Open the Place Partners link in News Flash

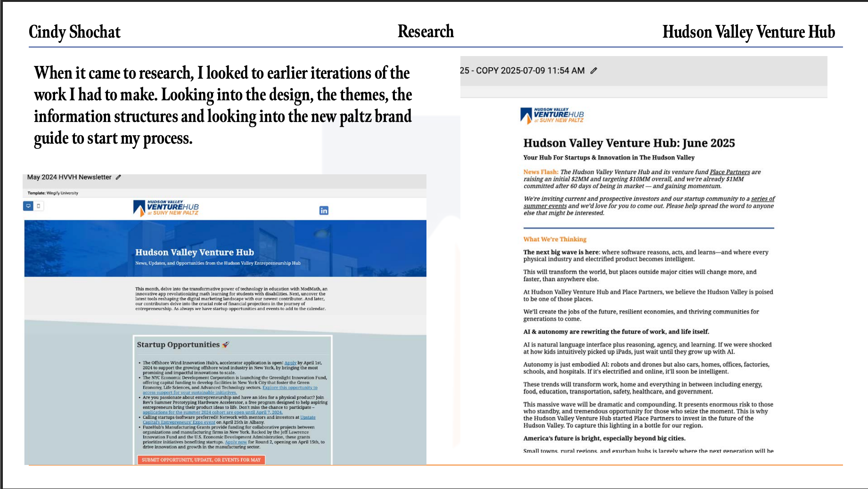(729, 172)
